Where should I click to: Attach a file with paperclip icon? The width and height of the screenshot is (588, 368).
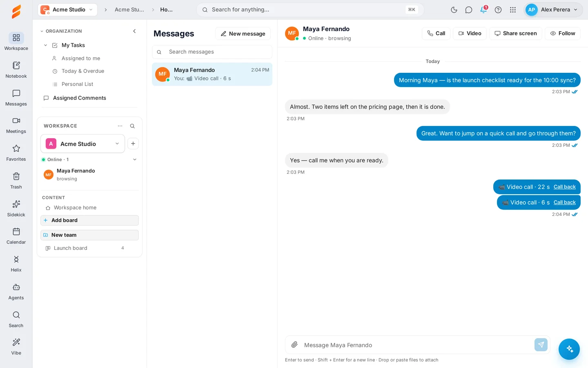(294, 345)
